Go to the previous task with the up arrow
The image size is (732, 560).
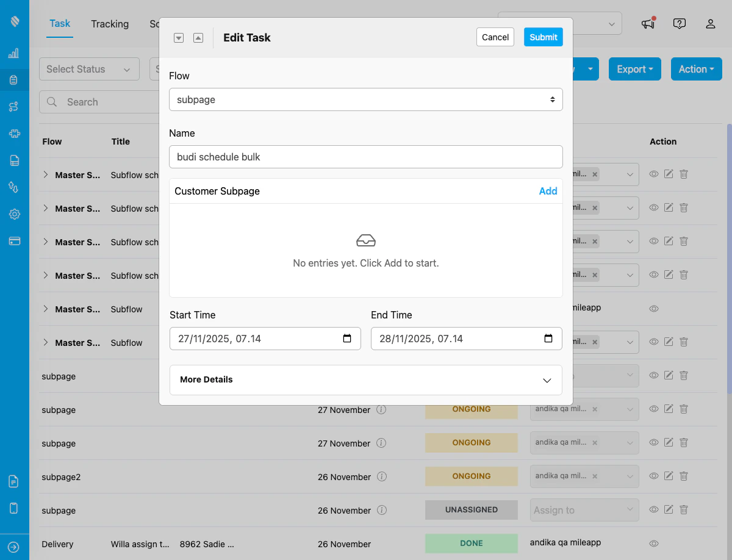click(198, 38)
